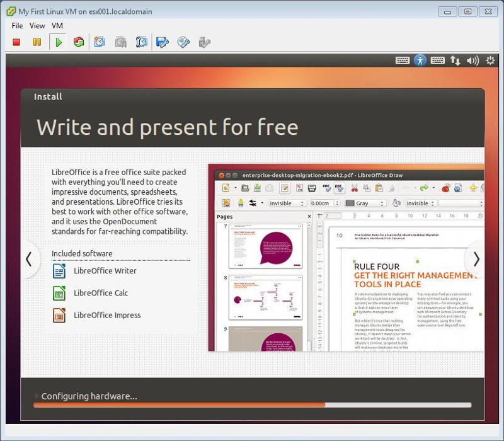Click keyboard indicator right of accessibility icon

point(437,60)
